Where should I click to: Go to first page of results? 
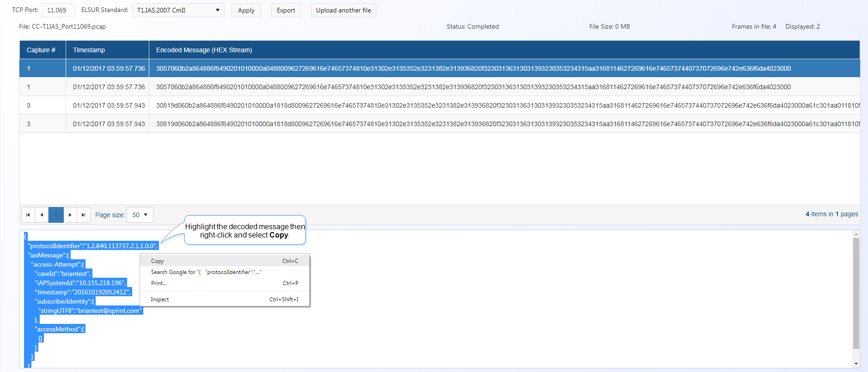[x=28, y=215]
